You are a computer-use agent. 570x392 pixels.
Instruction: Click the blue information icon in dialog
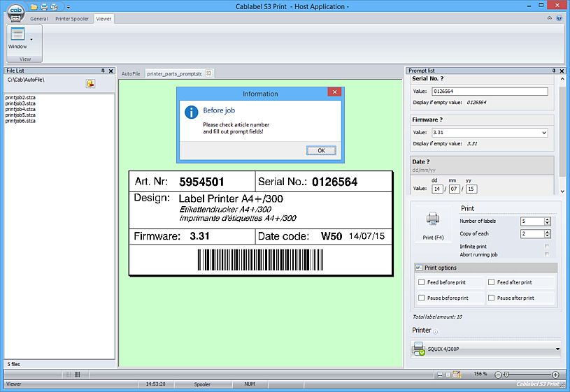[x=191, y=112]
